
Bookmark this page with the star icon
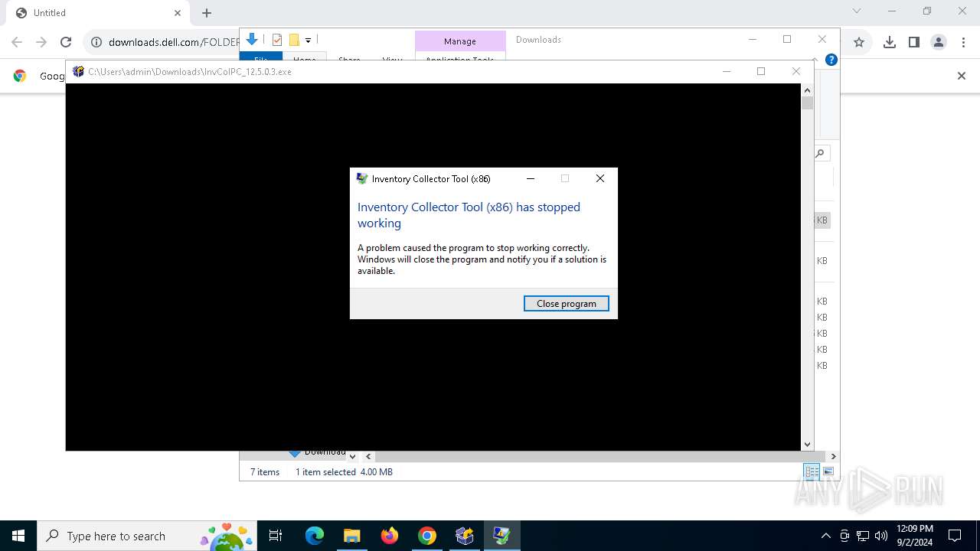(859, 42)
